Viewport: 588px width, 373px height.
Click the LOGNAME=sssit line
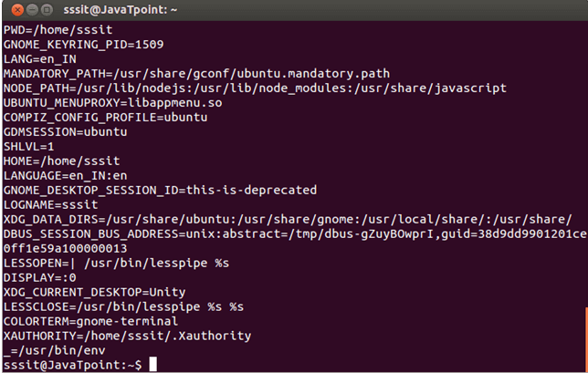[50, 204]
